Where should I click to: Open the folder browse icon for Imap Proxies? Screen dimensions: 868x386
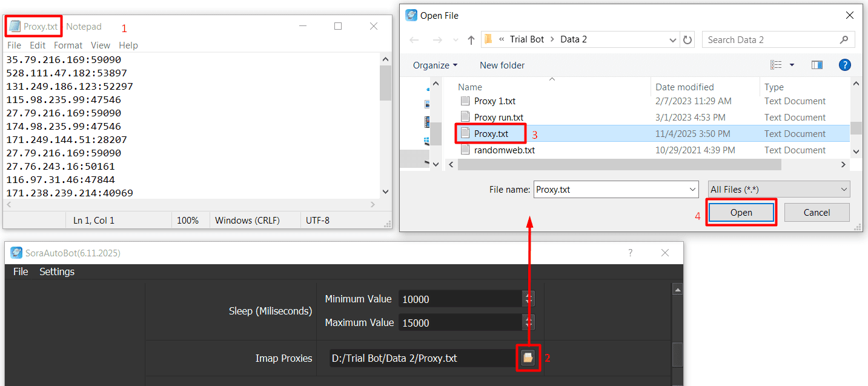click(528, 358)
